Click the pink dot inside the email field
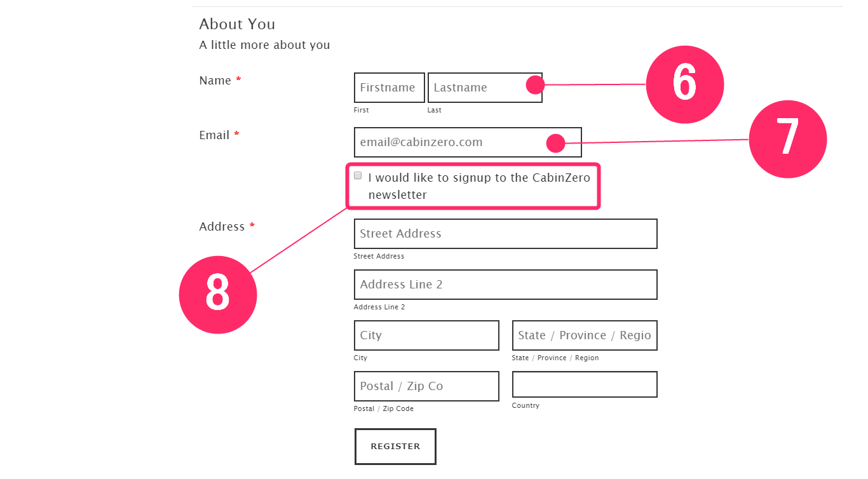Viewport: 868px width, 479px height. pos(556,144)
